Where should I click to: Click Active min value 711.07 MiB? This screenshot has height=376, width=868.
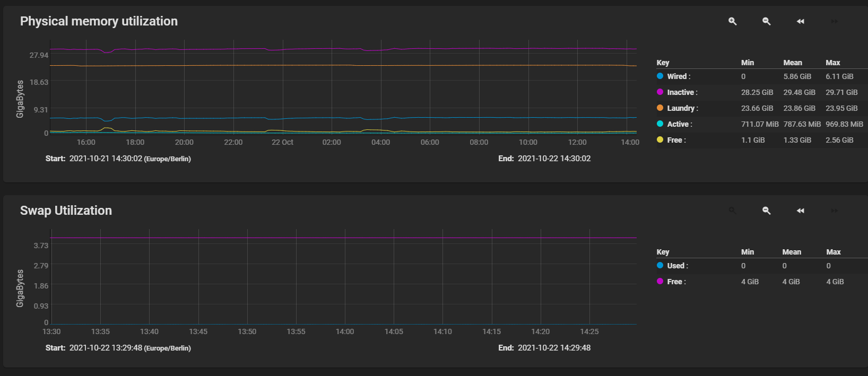pyautogui.click(x=760, y=124)
